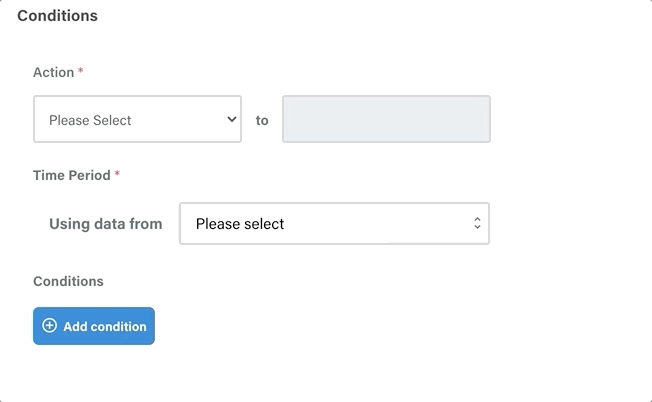Viewport: 652px width, 402px height.
Task: Click the Add condition button
Action: (94, 326)
